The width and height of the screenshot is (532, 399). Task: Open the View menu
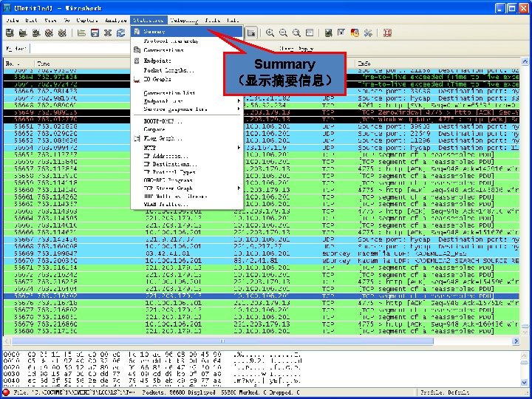pyautogui.click(x=50, y=21)
